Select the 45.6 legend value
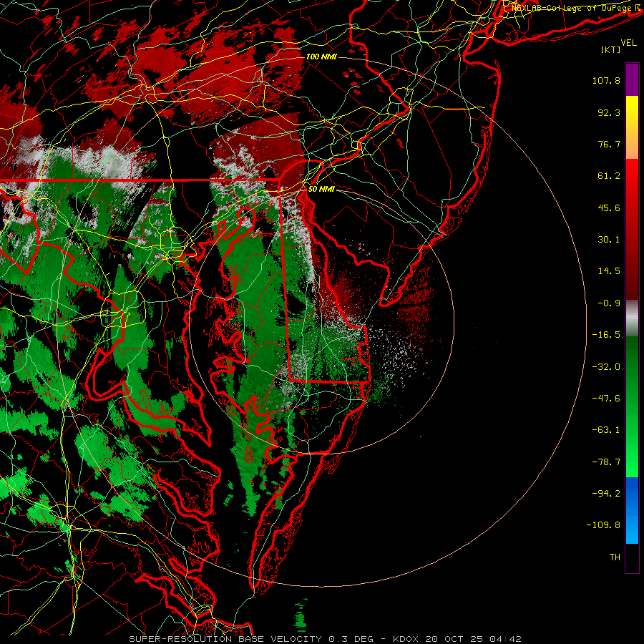The width and height of the screenshot is (644, 644). pyautogui.click(x=609, y=208)
